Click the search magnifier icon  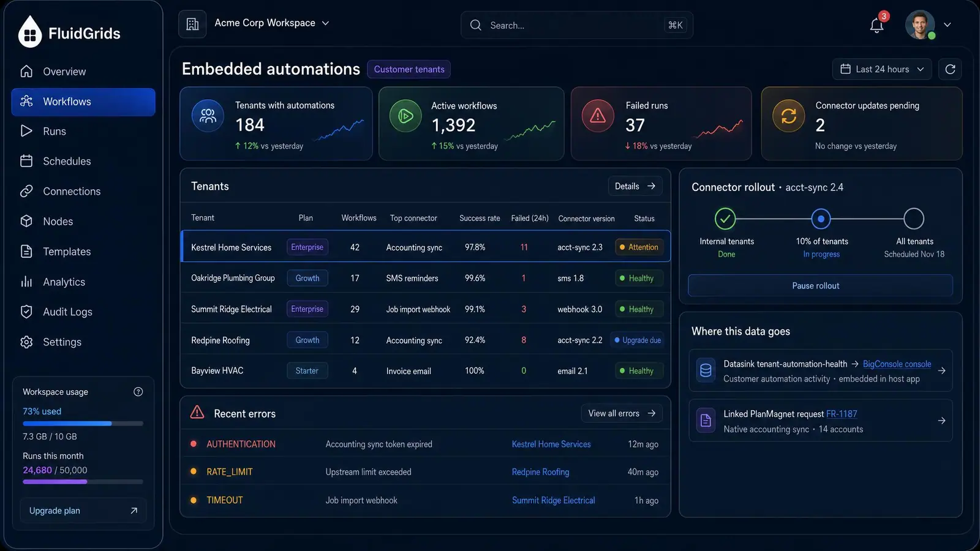[476, 25]
